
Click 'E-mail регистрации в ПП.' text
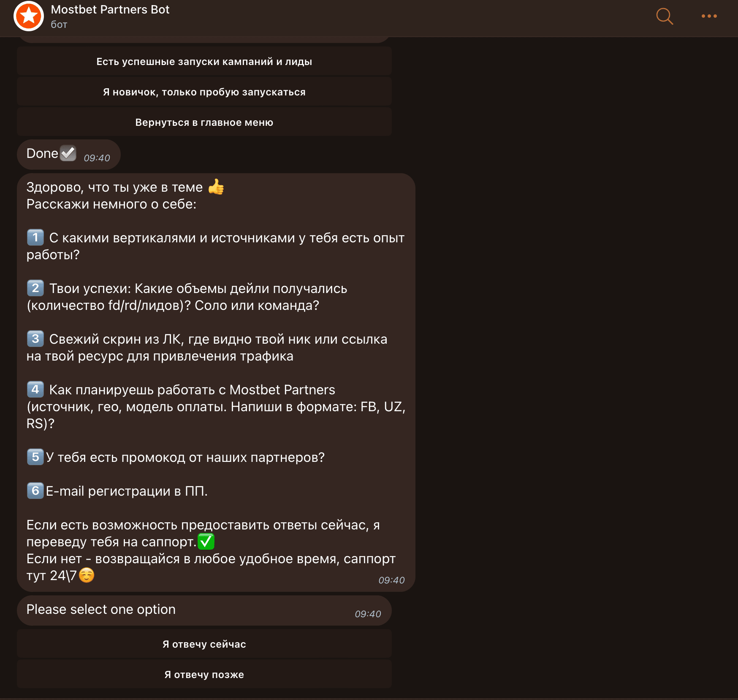[x=127, y=491]
